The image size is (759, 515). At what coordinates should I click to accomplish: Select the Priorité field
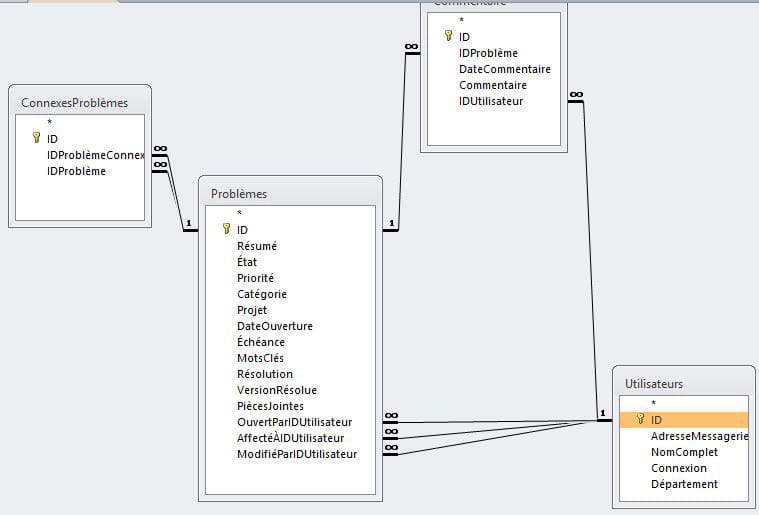click(x=290, y=278)
